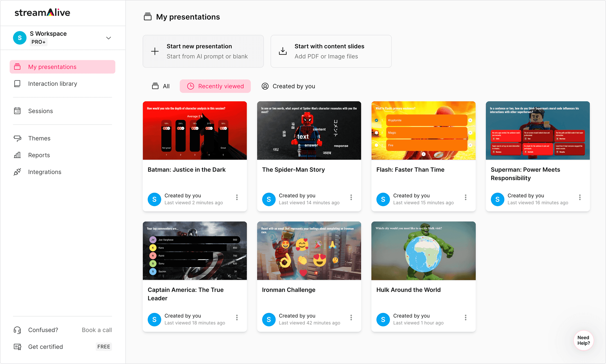Open the My presentations sidebar icon
Screen dimensions: 606x364
click(x=17, y=67)
